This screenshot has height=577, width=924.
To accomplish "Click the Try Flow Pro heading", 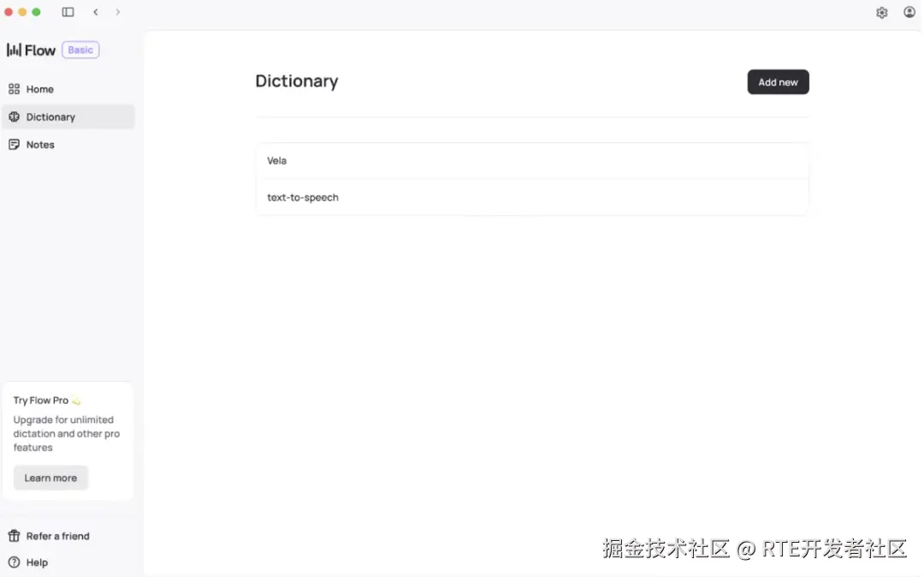I will click(47, 400).
